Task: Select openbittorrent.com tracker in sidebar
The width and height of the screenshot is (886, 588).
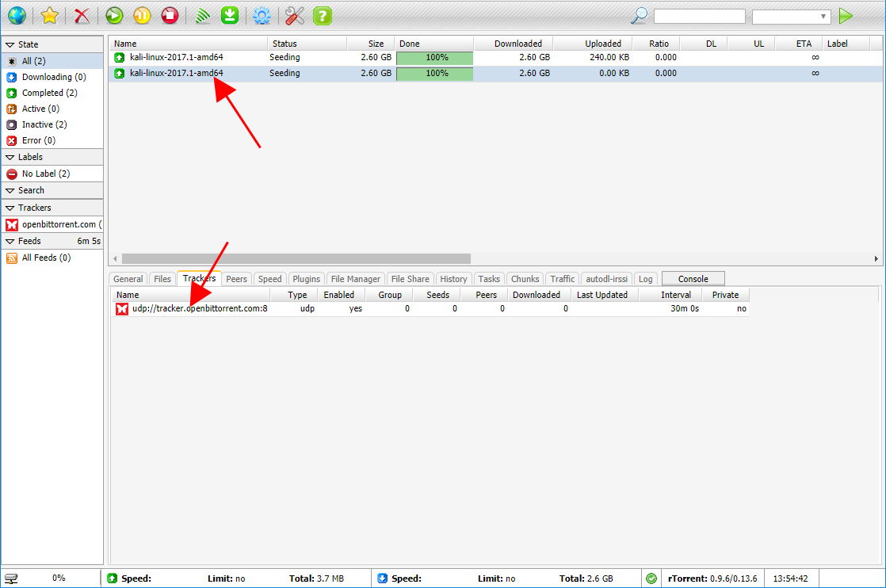Action: tap(52, 224)
